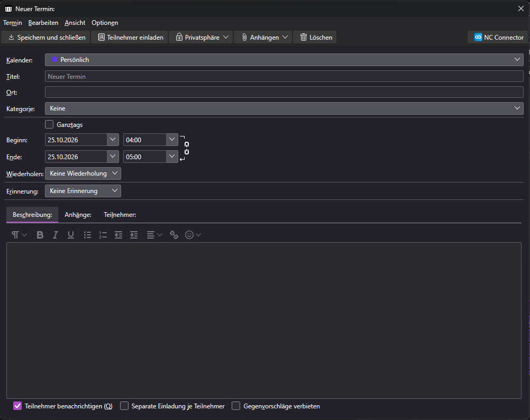Open the Beginn date picker arrow

click(113, 140)
